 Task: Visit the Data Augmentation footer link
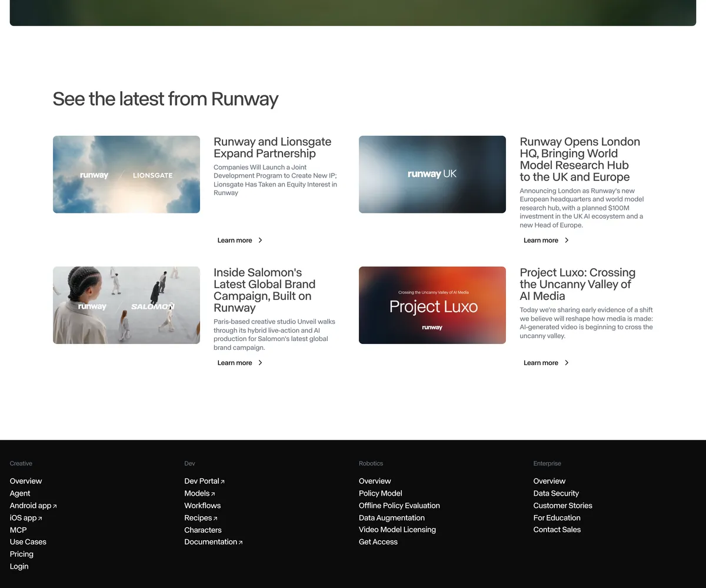pos(392,518)
